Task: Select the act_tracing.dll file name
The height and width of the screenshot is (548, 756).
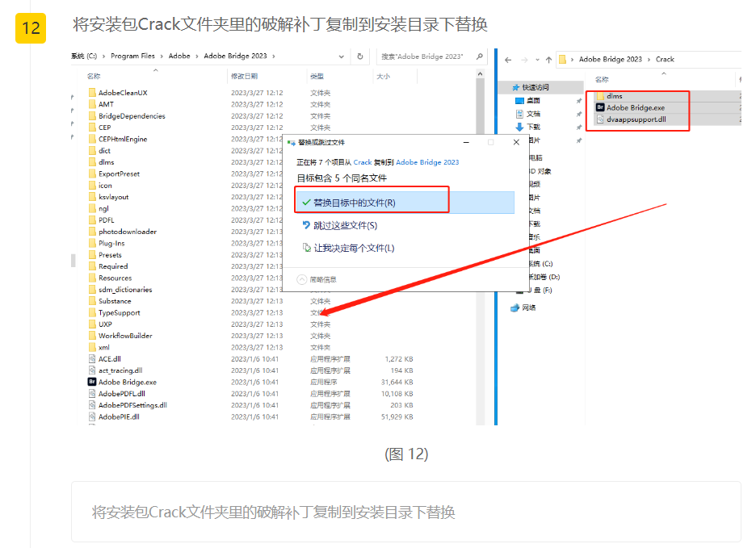Action: [120, 370]
